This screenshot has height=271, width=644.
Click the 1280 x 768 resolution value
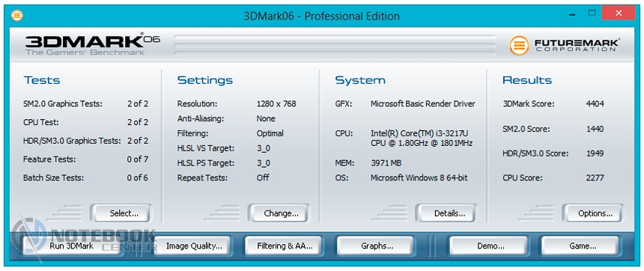(x=276, y=104)
